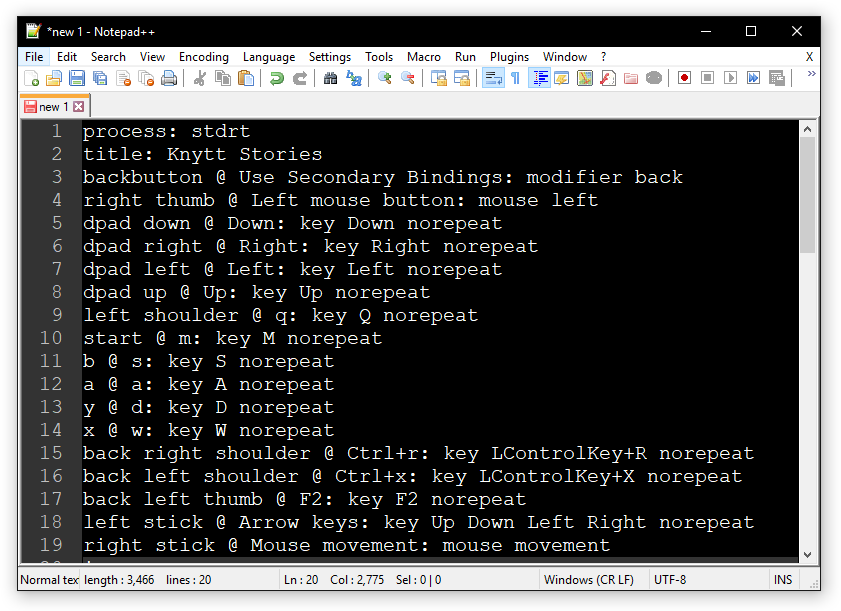This screenshot has height=611, width=841.
Task: Click 'Ln : 20' in status bar
Action: [x=301, y=580]
